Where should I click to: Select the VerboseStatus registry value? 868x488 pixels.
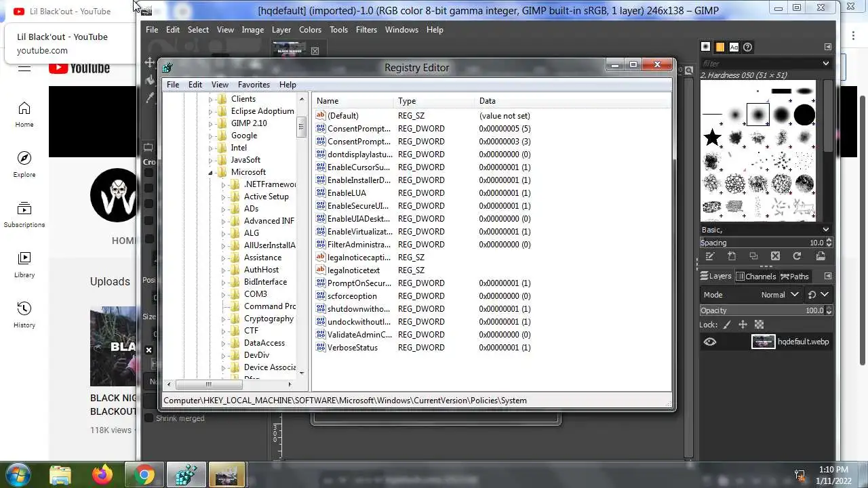pyautogui.click(x=353, y=348)
